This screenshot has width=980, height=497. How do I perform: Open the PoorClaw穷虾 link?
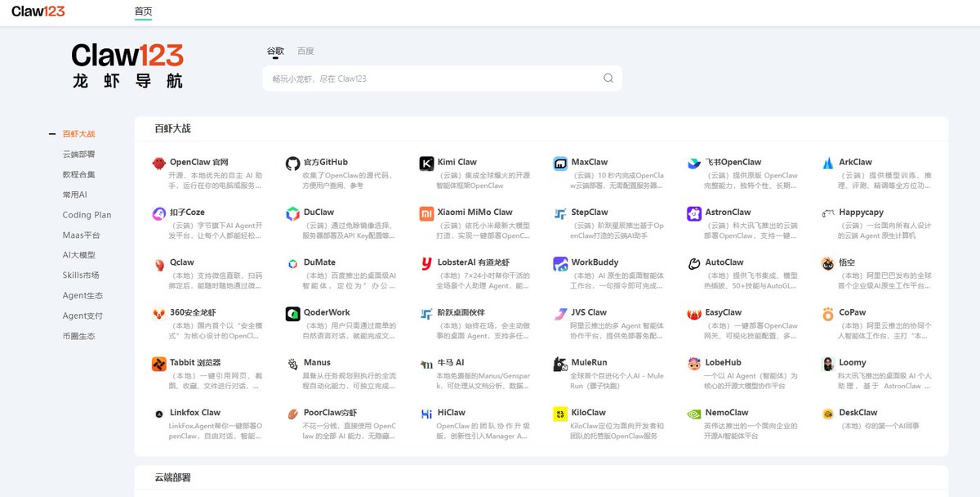tap(331, 413)
